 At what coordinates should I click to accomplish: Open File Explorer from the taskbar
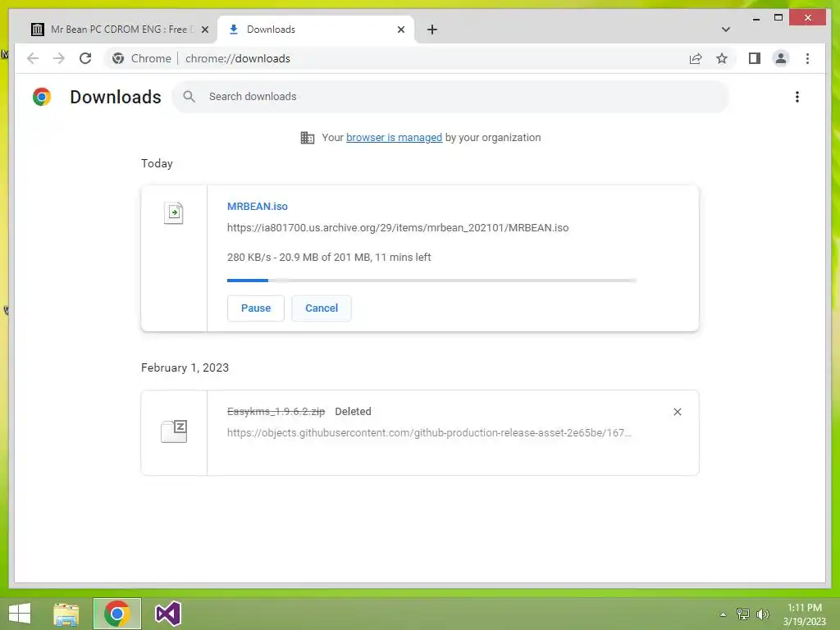point(66,614)
